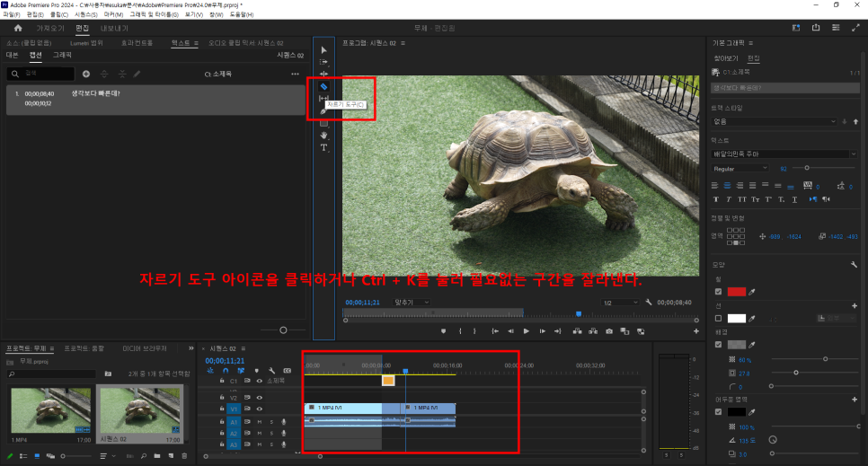Switch to 찾아보기 in Essential Graphics
This screenshot has height=466, width=868.
(x=725, y=58)
